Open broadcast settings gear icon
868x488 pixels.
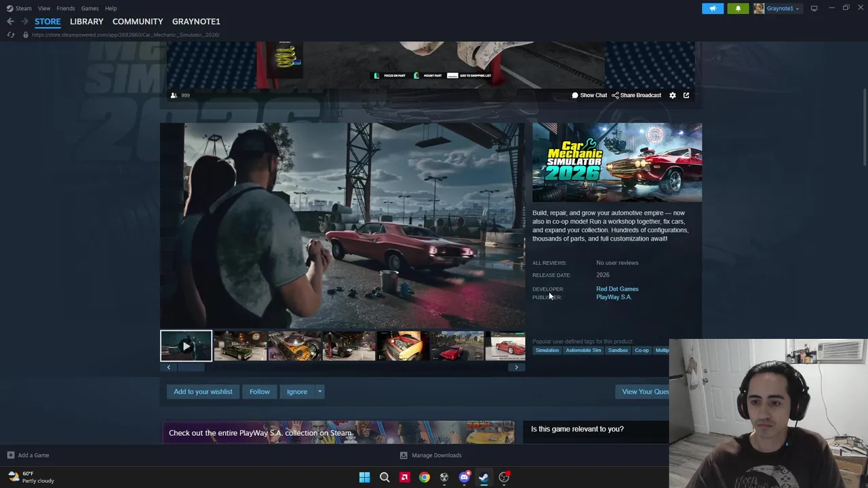673,96
